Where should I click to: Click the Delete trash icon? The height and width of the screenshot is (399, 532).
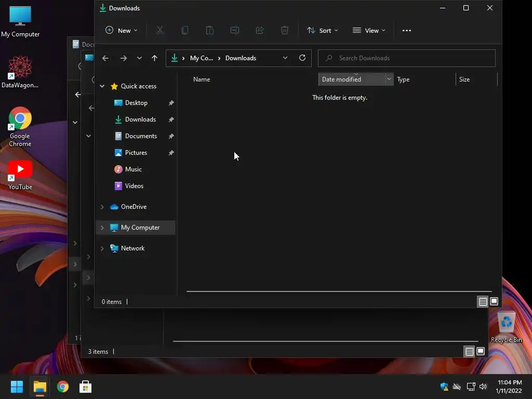point(285,31)
